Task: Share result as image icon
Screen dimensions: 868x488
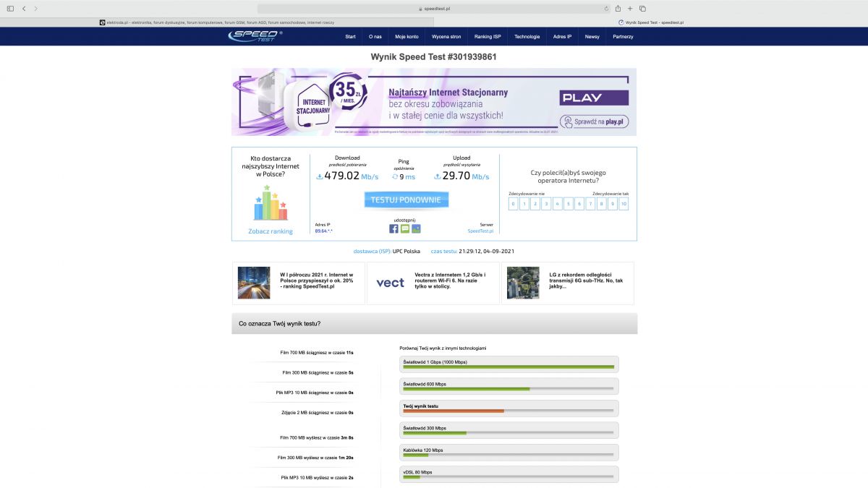Action: coord(416,228)
